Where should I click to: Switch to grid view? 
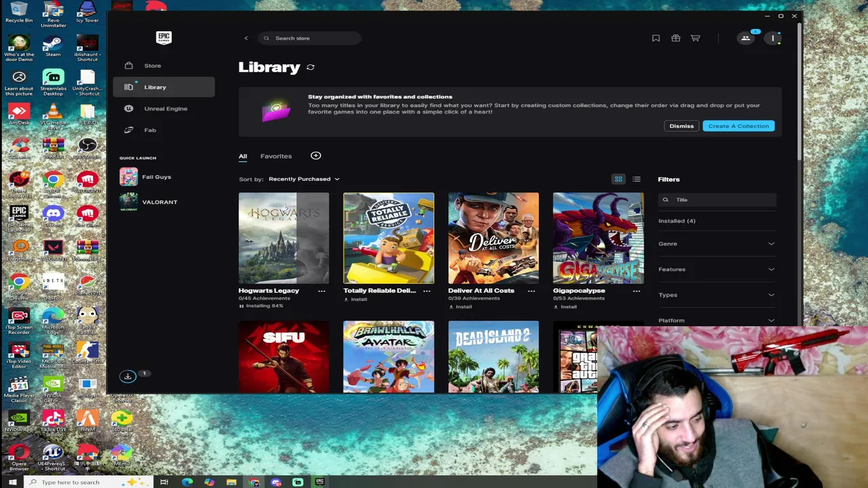pos(618,179)
